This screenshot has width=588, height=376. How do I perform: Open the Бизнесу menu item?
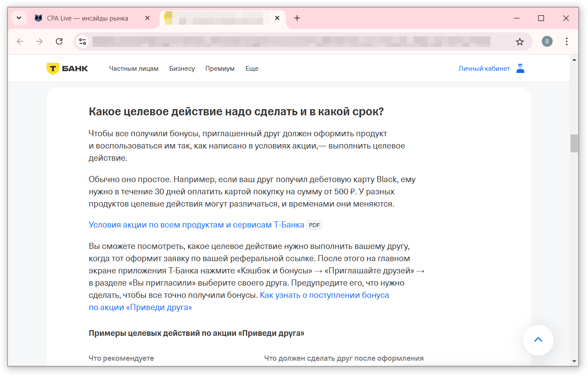182,69
